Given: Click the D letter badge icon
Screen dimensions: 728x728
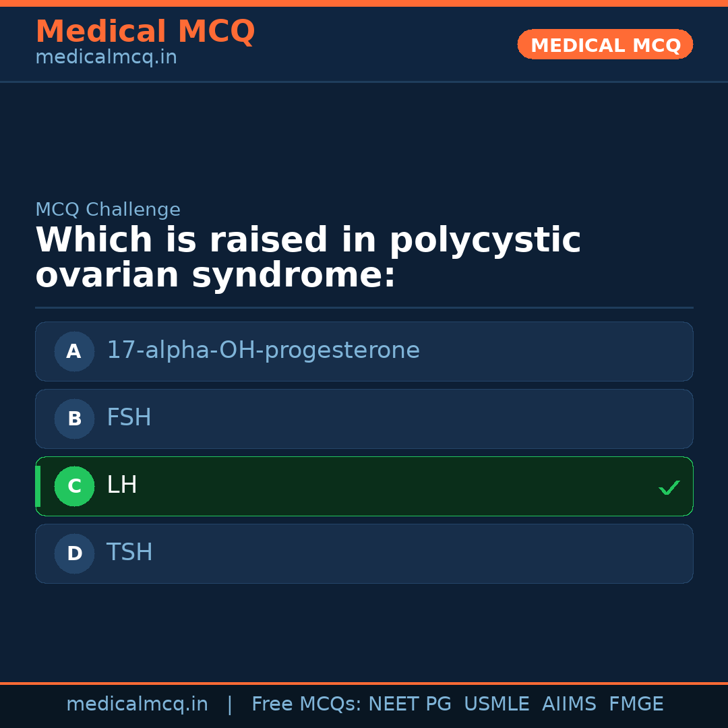Looking at the screenshot, I should [x=74, y=553].
